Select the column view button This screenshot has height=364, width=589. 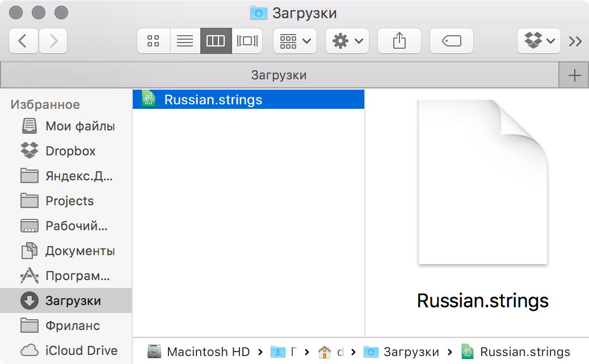pos(216,41)
